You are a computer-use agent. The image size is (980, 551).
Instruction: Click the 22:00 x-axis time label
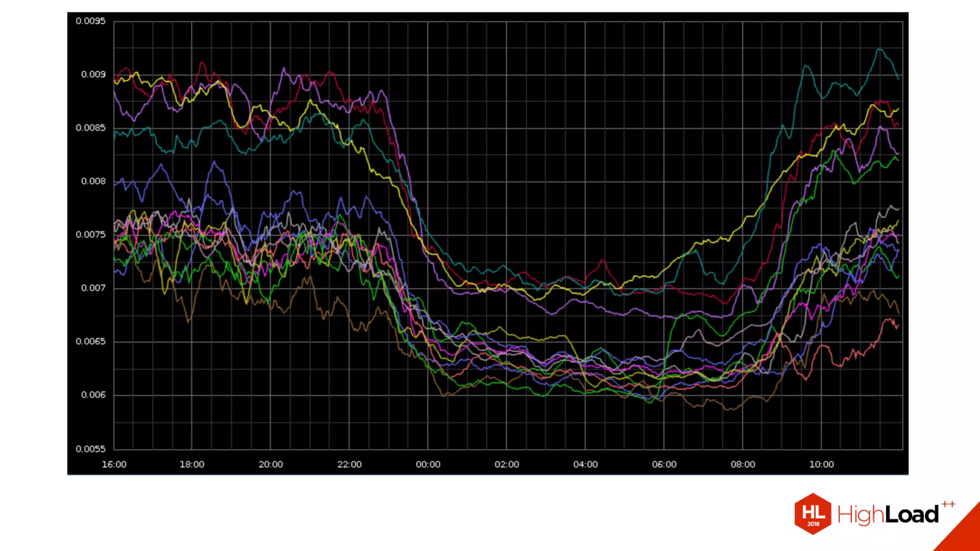tap(349, 464)
